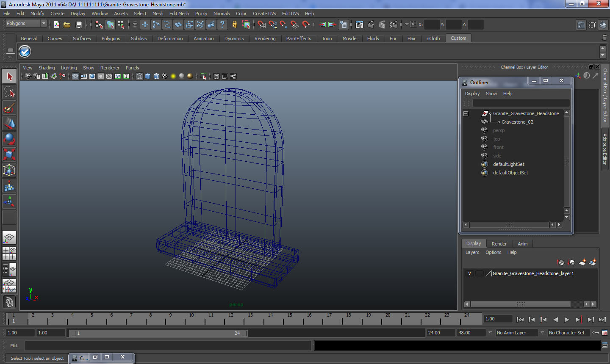
Task: Create new layer and assign selected objects
Action: coord(593,262)
